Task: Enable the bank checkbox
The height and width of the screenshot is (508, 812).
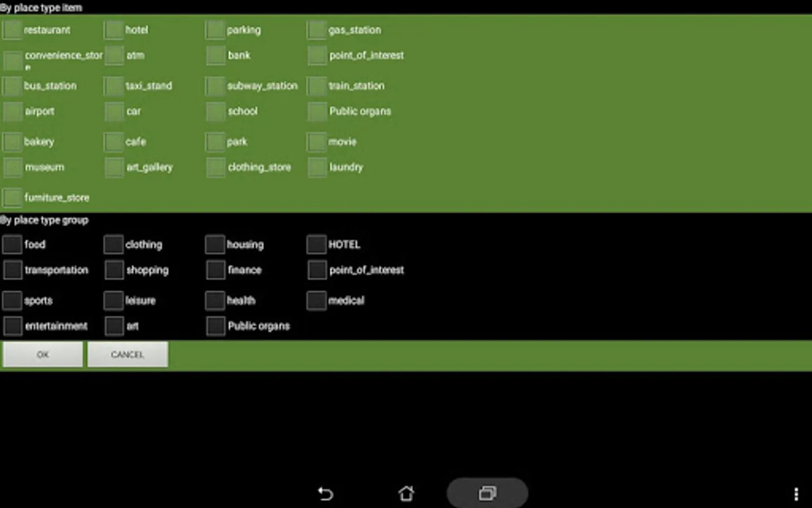Action: (215, 55)
